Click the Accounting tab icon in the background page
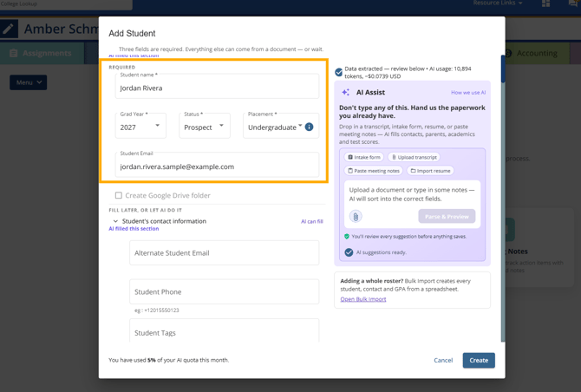The width and height of the screenshot is (581, 392). (x=508, y=54)
